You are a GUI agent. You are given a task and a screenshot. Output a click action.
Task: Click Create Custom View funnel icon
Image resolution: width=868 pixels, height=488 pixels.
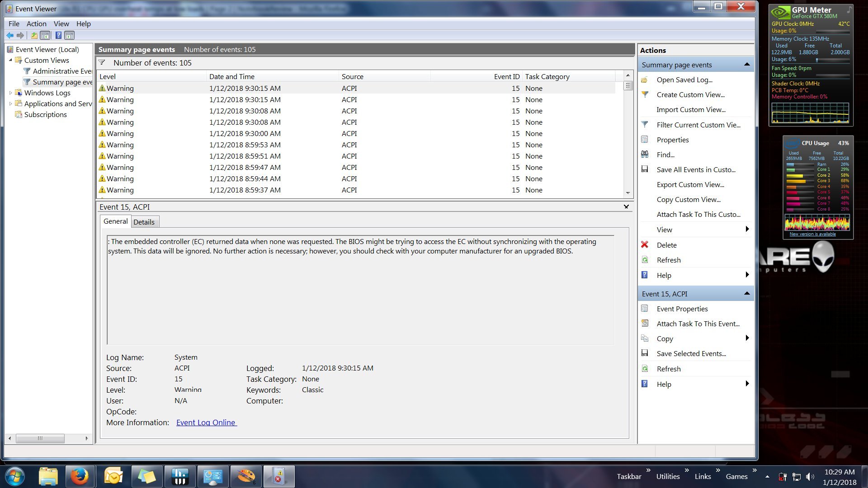coord(645,94)
